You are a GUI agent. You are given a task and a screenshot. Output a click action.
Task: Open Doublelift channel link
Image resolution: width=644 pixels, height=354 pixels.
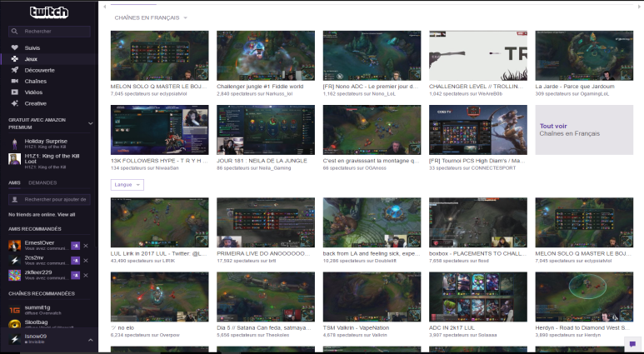pyautogui.click(x=384, y=261)
